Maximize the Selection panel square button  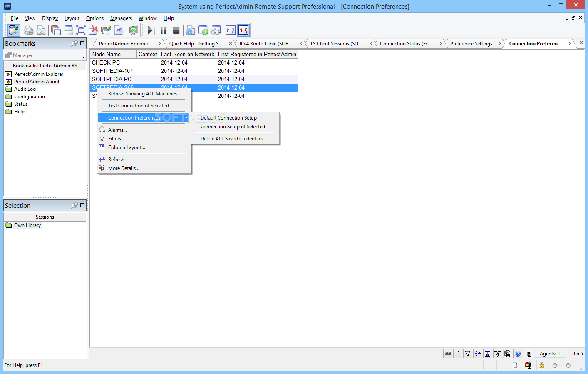(82, 205)
